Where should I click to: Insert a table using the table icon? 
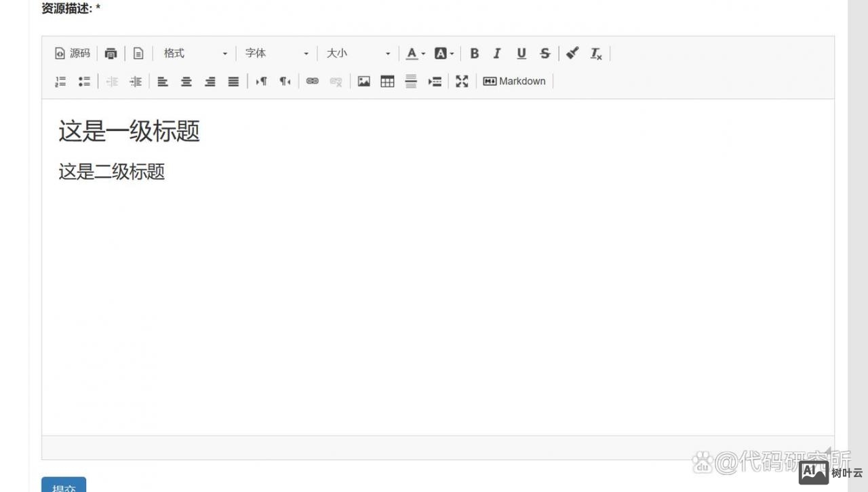[x=387, y=81]
